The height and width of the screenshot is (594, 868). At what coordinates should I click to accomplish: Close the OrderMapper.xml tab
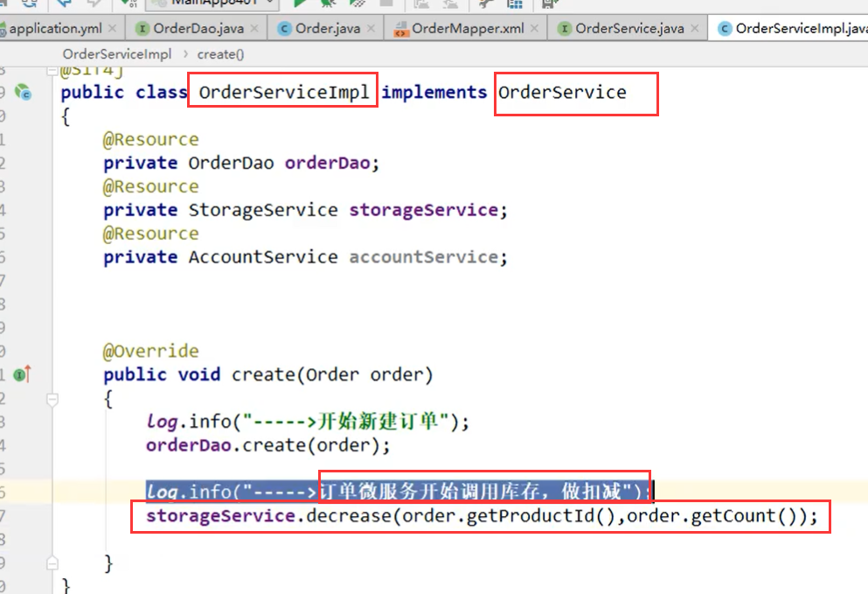[x=534, y=28]
